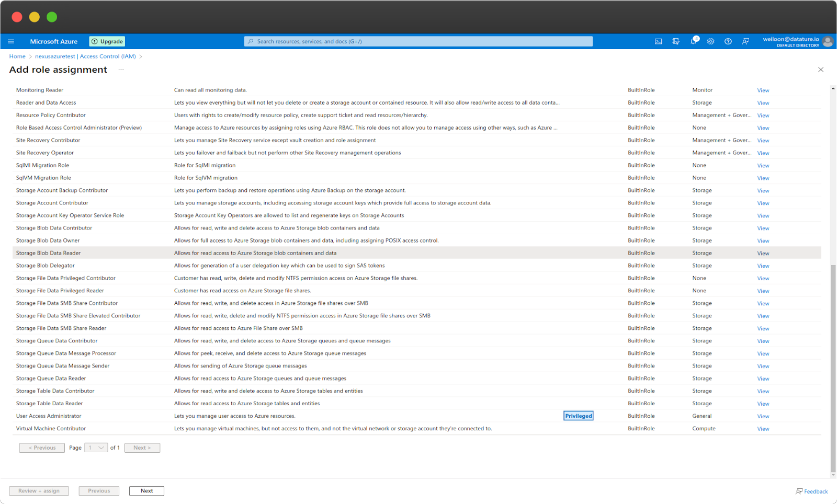Click the bottom Previous button

click(x=99, y=491)
